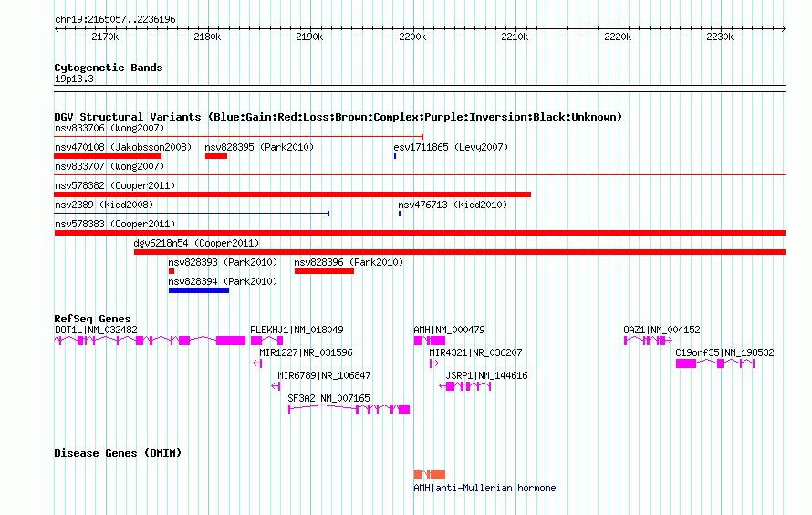The width and height of the screenshot is (812, 515).
Task: Click the 19p13.3 band label
Action: pos(74,79)
